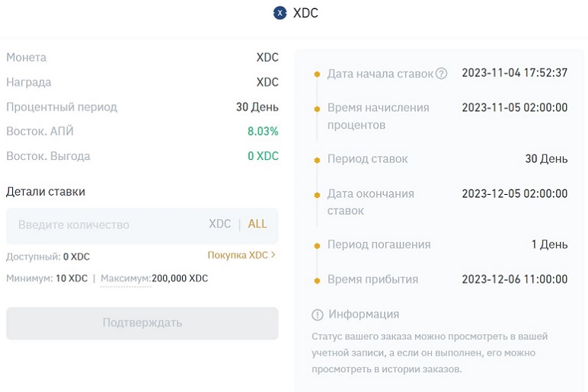
Task: Click the XDC title text at top
Action: (x=305, y=13)
